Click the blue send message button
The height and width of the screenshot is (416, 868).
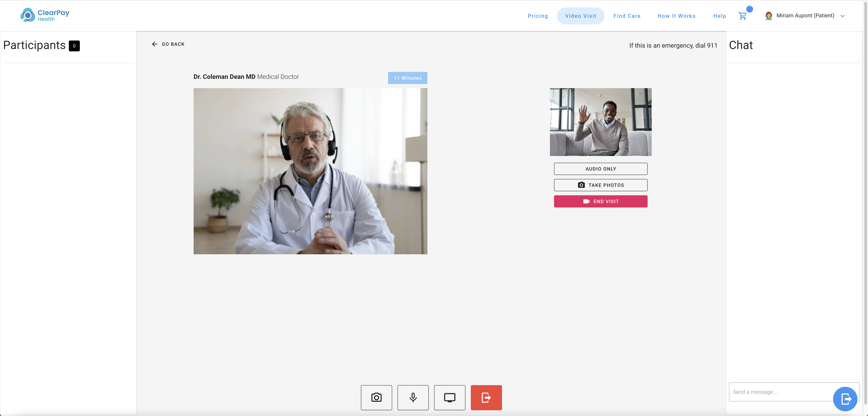tap(845, 399)
